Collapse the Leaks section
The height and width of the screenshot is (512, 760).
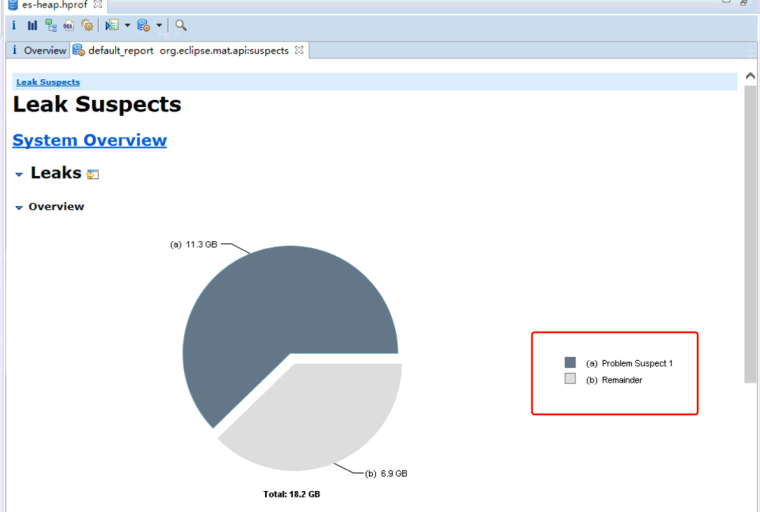[19, 175]
